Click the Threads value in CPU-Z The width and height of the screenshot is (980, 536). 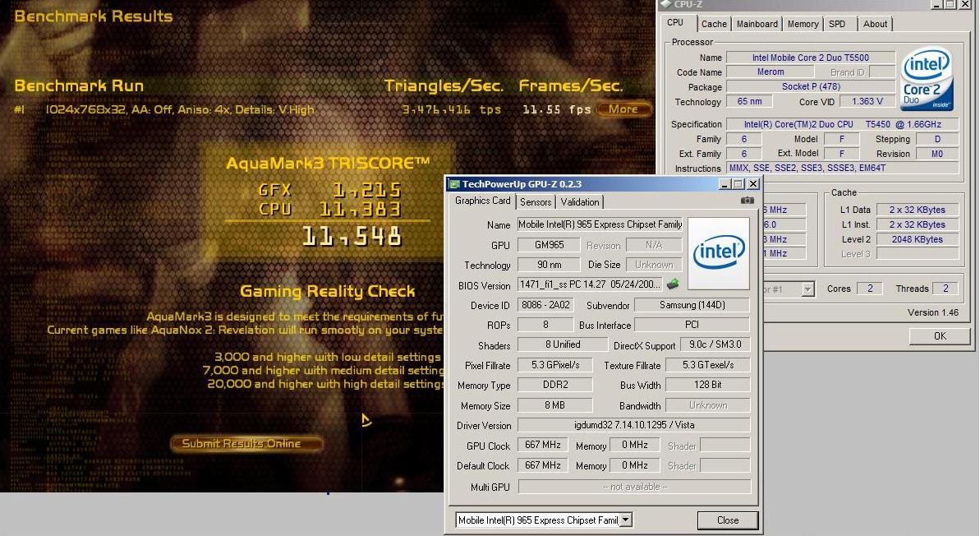pos(945,289)
